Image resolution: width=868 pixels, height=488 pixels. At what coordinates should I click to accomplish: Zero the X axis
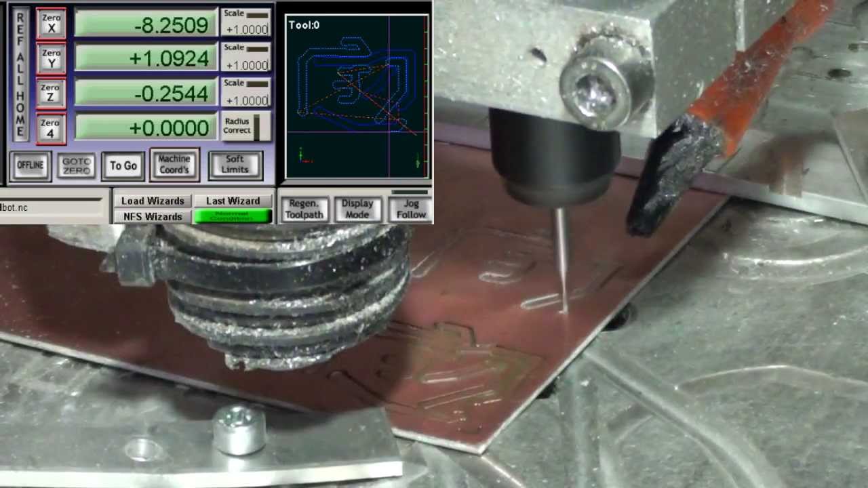pyautogui.click(x=51, y=23)
